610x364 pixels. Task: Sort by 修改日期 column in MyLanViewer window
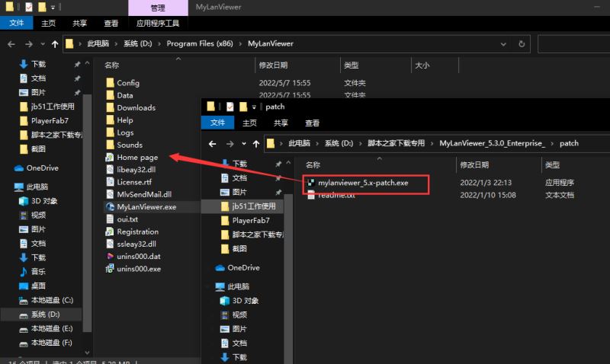(273, 65)
